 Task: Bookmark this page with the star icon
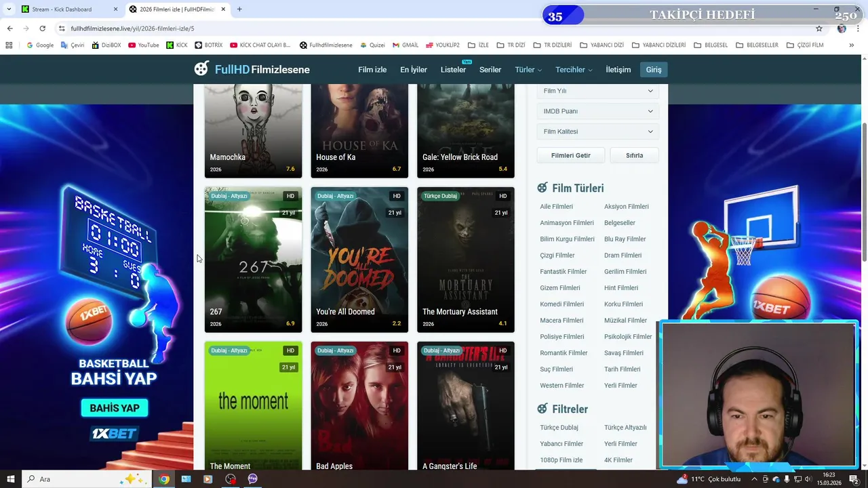pyautogui.click(x=819, y=28)
